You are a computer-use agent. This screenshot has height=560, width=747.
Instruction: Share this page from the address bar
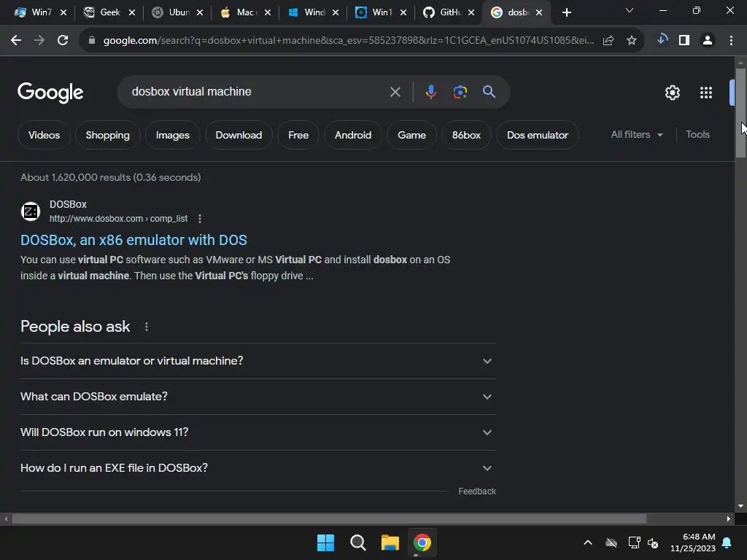click(x=608, y=41)
